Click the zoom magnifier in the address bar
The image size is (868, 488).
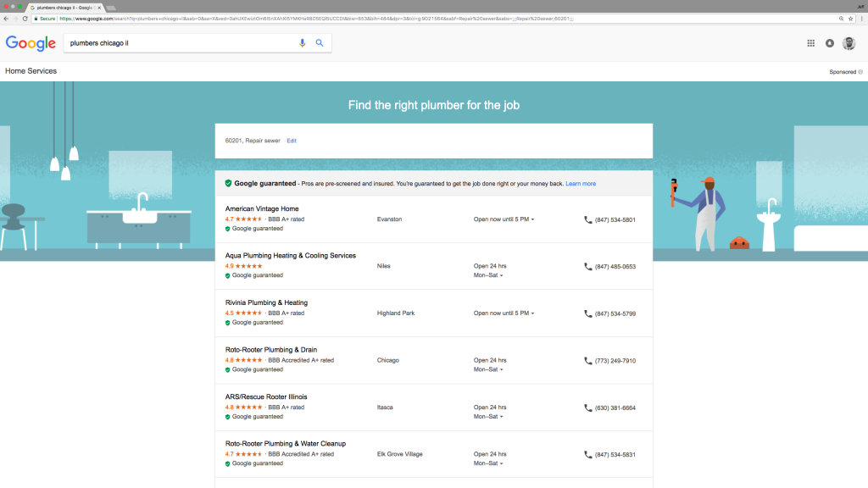pos(842,19)
